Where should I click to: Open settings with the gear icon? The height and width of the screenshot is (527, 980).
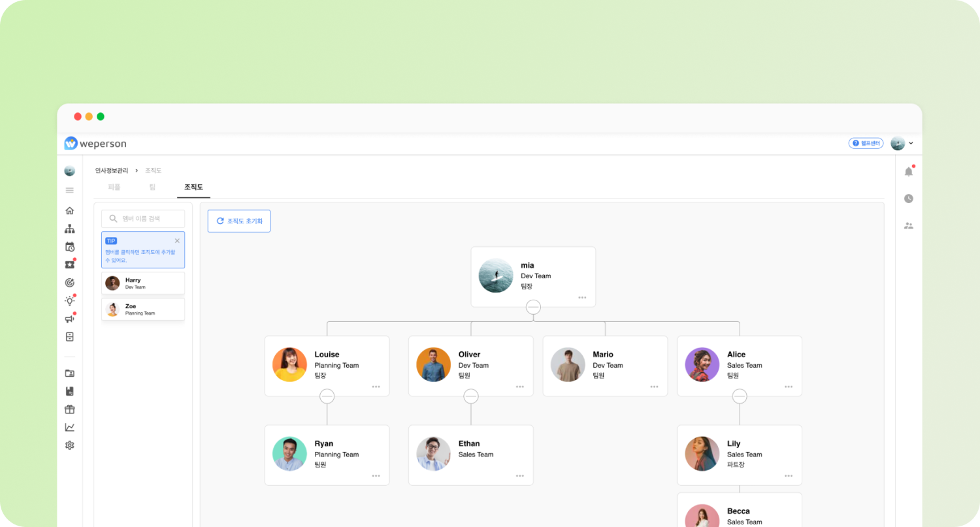[70, 445]
